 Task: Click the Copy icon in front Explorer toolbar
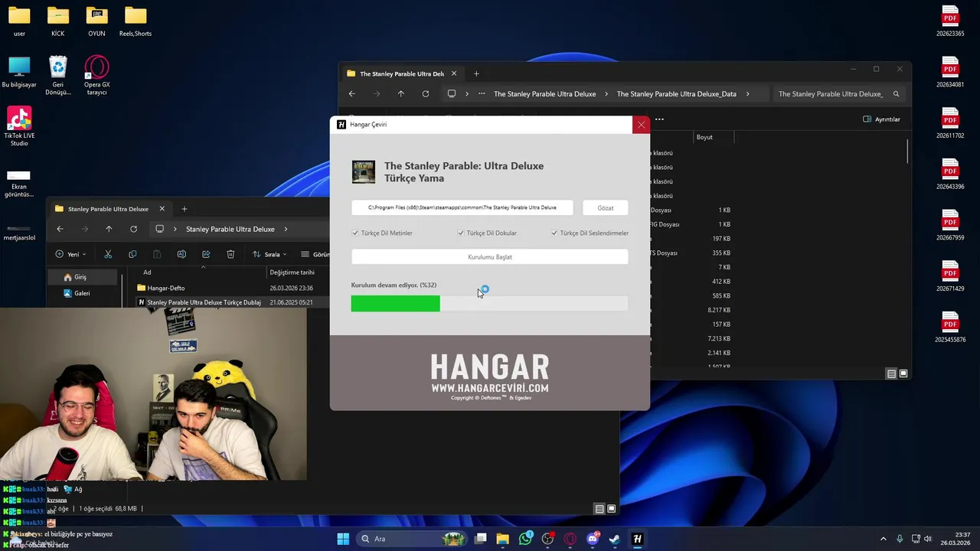click(132, 254)
